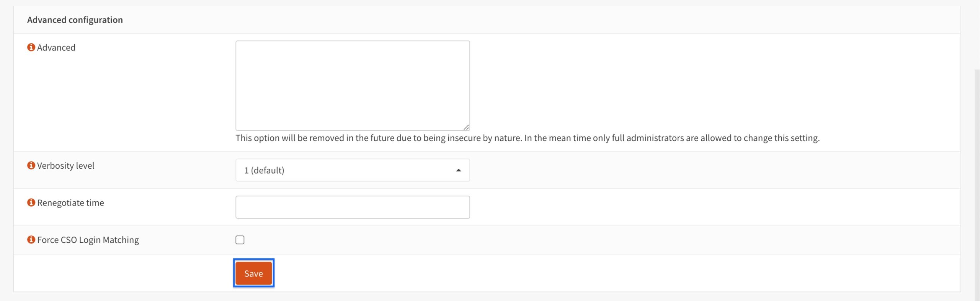Click the caret arrow in the verbosity selector
Viewport: 980px width, 301px height.
click(x=458, y=170)
